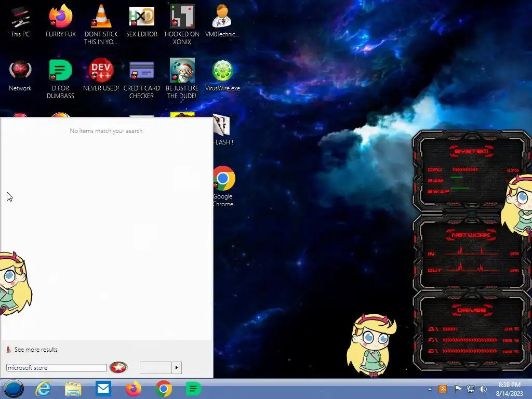532x399 pixels.
Task: Click the DRIVES header in the gadget
Action: tap(471, 310)
